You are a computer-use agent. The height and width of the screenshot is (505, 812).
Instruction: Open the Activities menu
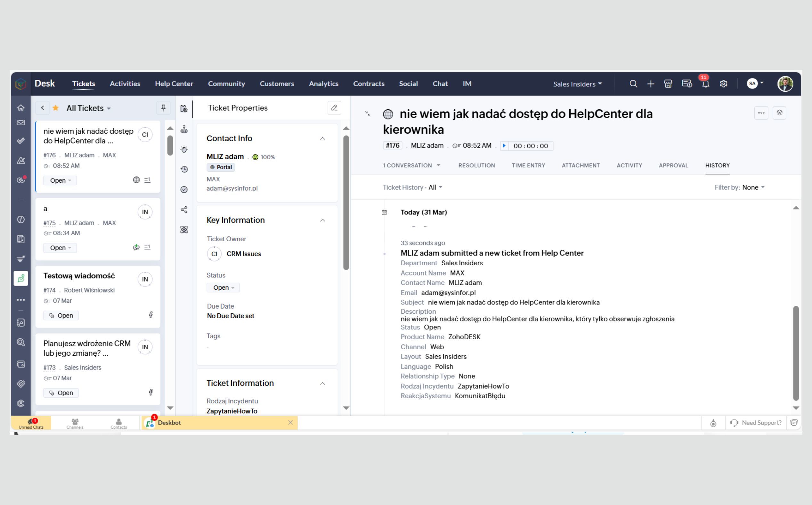[125, 84]
